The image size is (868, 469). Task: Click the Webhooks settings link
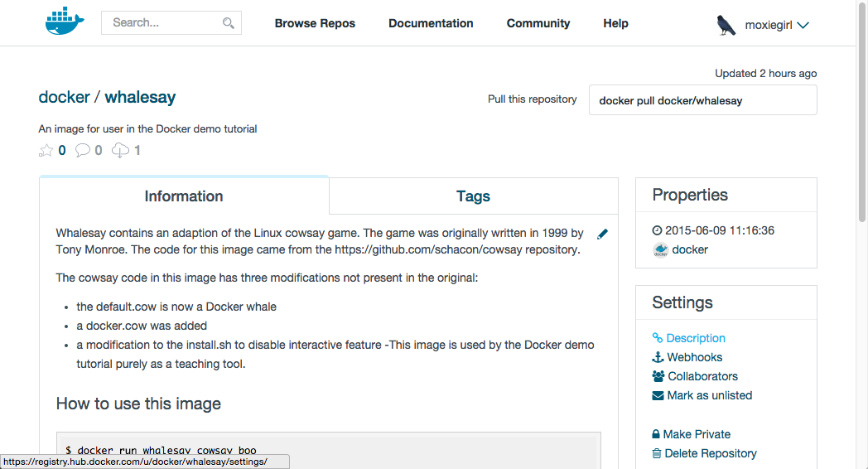click(x=695, y=357)
